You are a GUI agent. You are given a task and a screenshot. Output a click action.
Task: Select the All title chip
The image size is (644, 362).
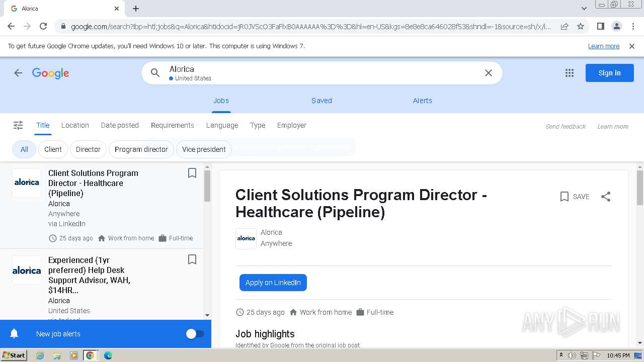tap(24, 149)
